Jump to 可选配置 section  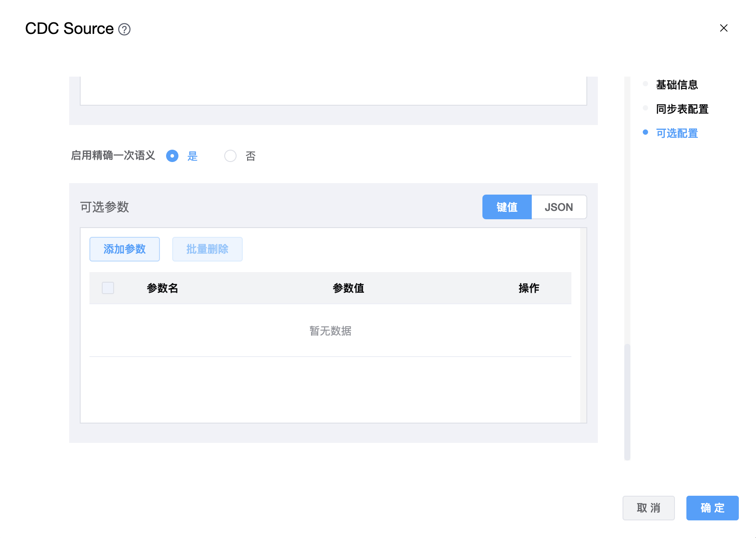coord(676,133)
